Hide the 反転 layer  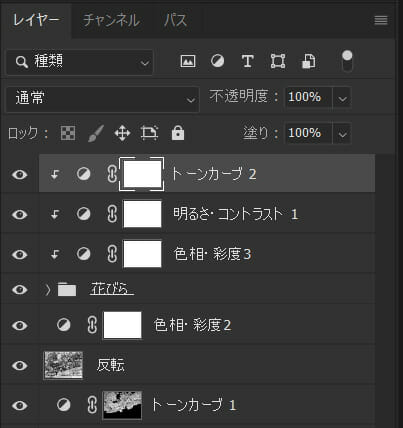(20, 365)
